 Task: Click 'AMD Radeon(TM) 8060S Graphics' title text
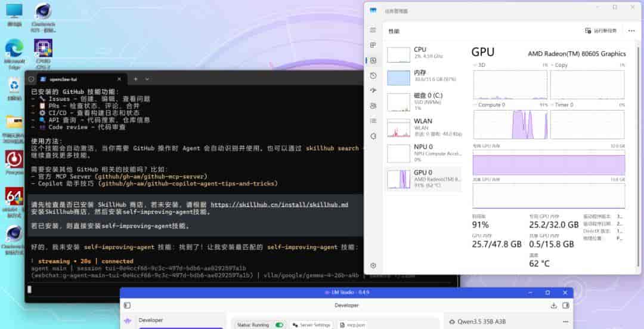pyautogui.click(x=577, y=54)
